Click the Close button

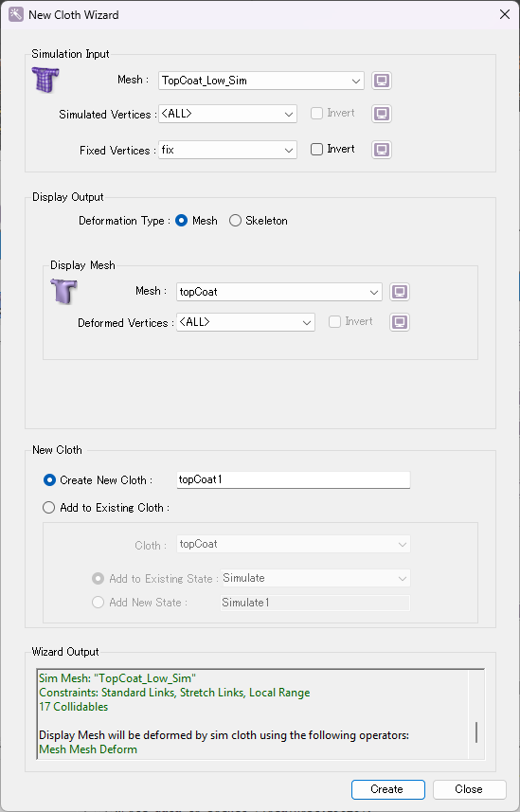click(469, 789)
